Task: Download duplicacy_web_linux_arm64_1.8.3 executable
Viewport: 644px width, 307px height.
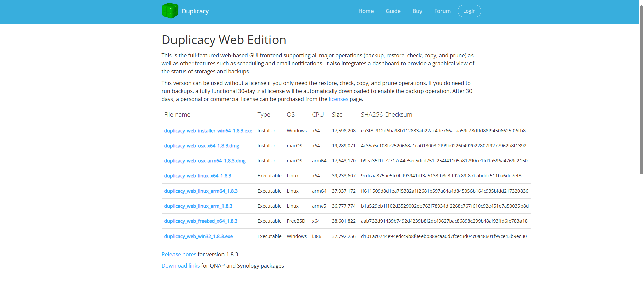Action: pyautogui.click(x=201, y=191)
